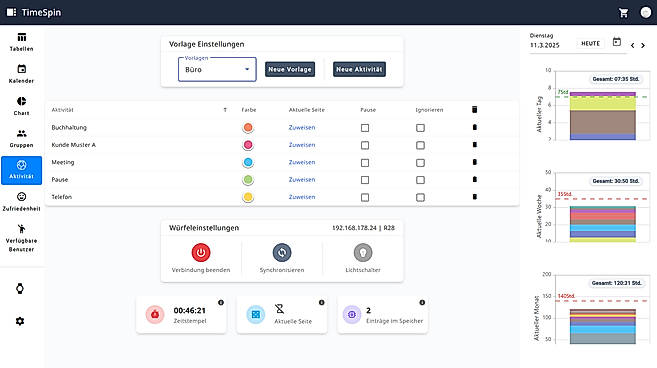This screenshot has width=657, height=368.
Task: Click Verbindung beenden power button
Action: coord(201,253)
